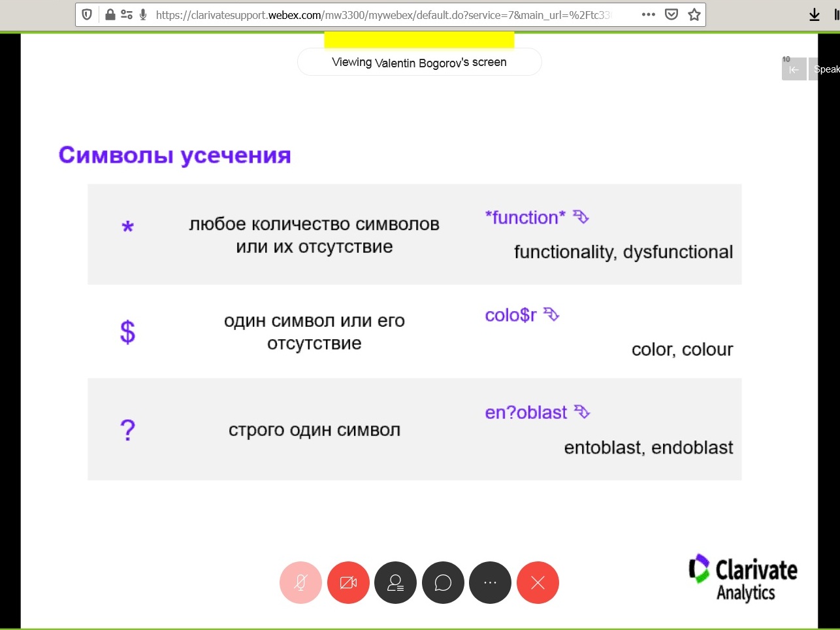The image size is (840, 630).
Task: Open site permissions icon in address bar
Action: pos(127,14)
